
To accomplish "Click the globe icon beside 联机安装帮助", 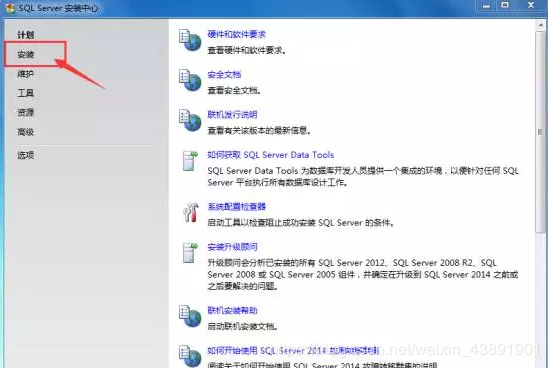I will (x=190, y=316).
